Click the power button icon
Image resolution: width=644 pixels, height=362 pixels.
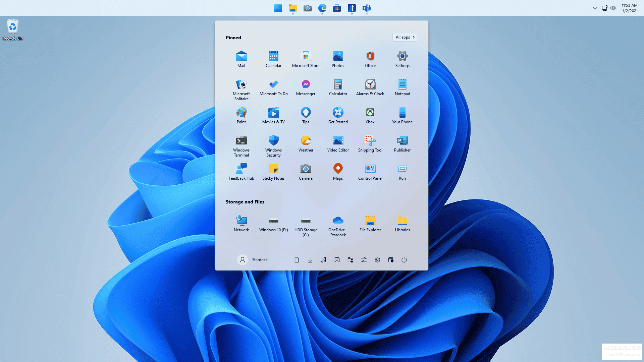coord(404,260)
